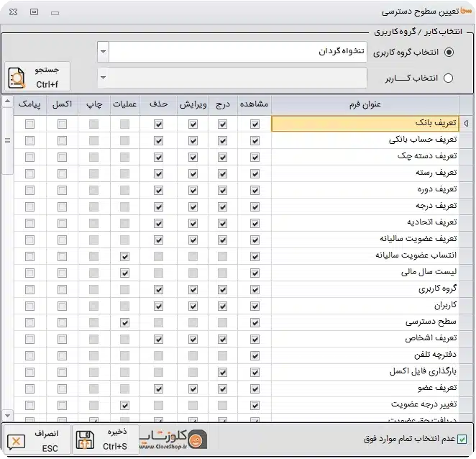Minimize the تعیین سطوح دسترسی window

(x=55, y=13)
